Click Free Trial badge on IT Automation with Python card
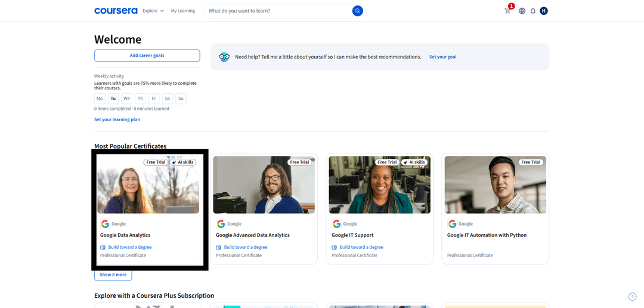Screen dimensions: 644x308 [531, 162]
